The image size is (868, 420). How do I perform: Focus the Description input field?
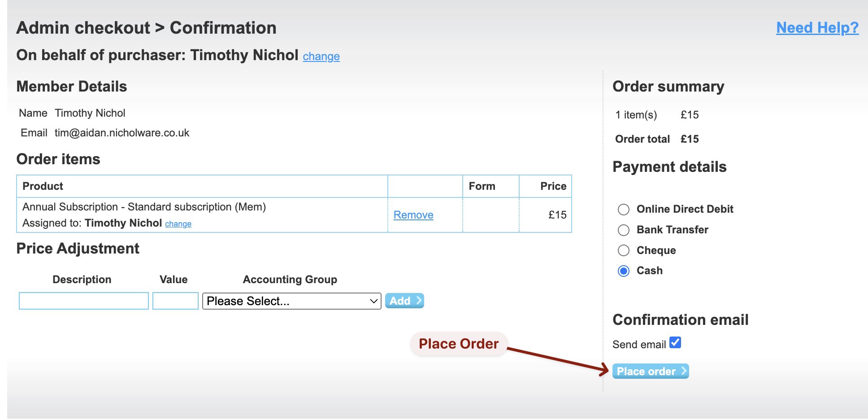tap(84, 301)
